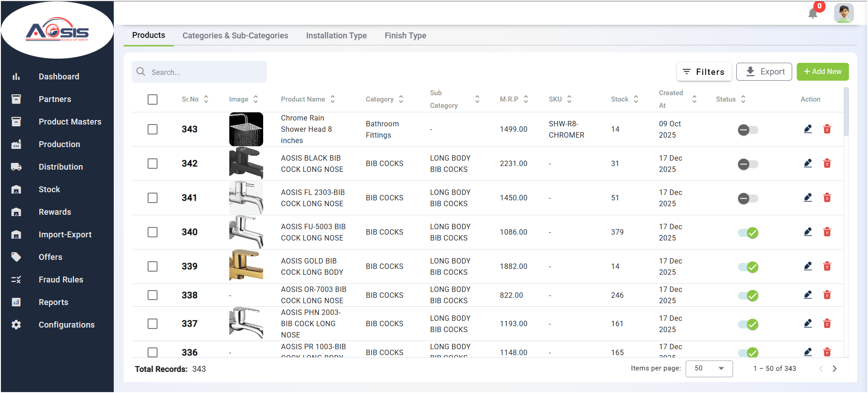Switch to Categories & Sub-Categories tab
This screenshot has width=868, height=393.
click(235, 36)
